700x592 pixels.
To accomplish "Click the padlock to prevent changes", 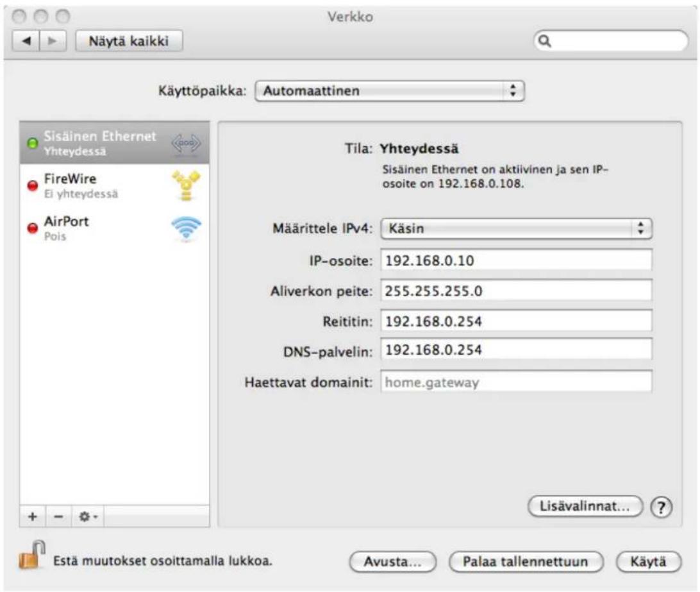I will [x=31, y=555].
